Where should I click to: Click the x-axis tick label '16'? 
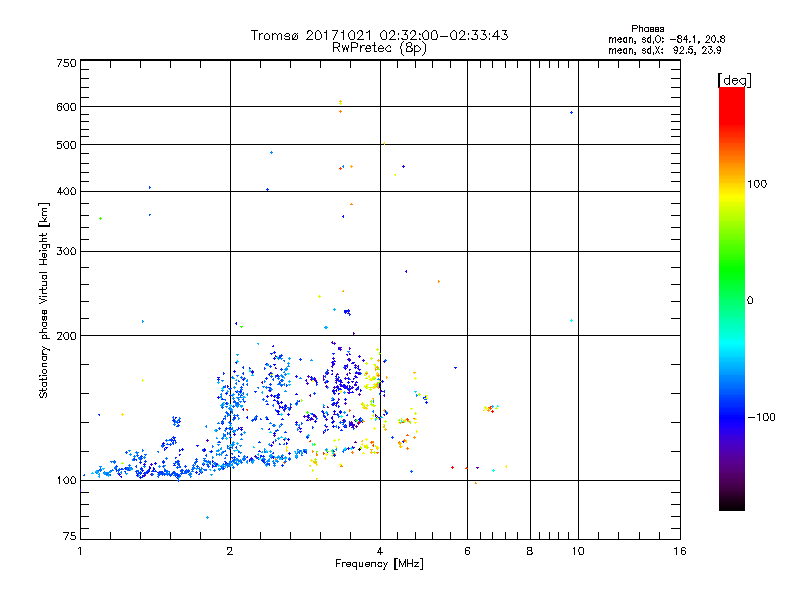pos(680,551)
